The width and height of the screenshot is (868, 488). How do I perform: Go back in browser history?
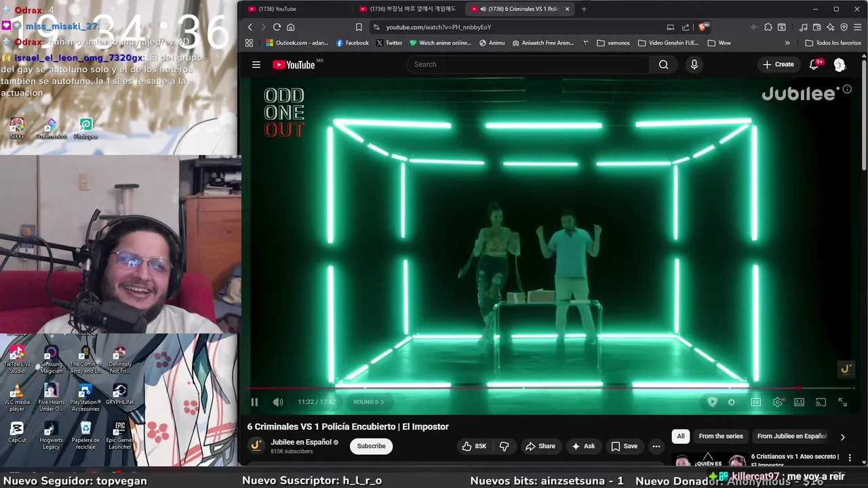pos(250,27)
